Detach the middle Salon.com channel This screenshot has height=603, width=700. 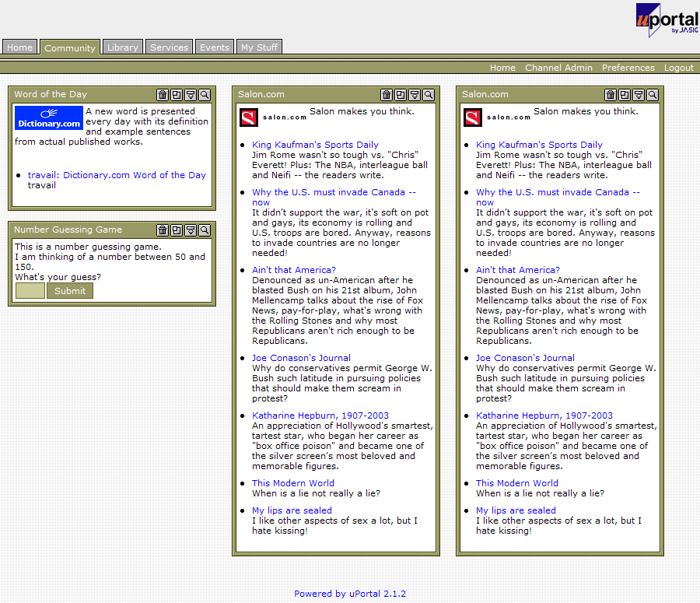pyautogui.click(x=401, y=95)
